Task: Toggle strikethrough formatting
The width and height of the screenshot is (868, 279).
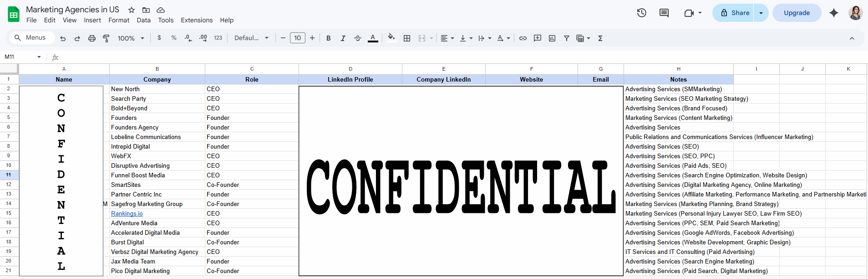Action: pos(358,38)
